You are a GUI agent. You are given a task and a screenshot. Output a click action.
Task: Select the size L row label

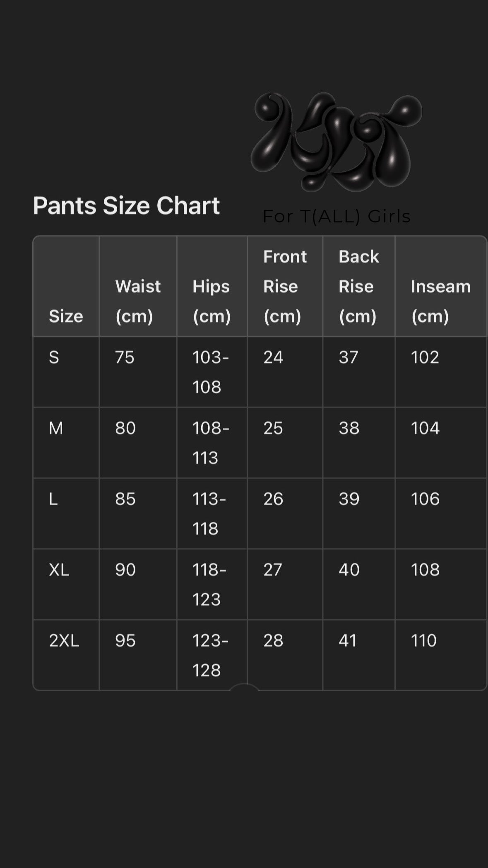click(x=53, y=499)
